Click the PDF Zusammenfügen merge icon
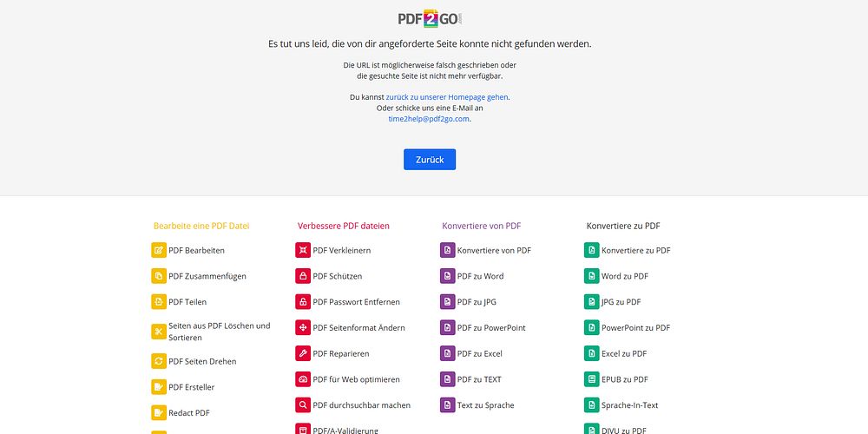This screenshot has width=868, height=434. coord(159,276)
